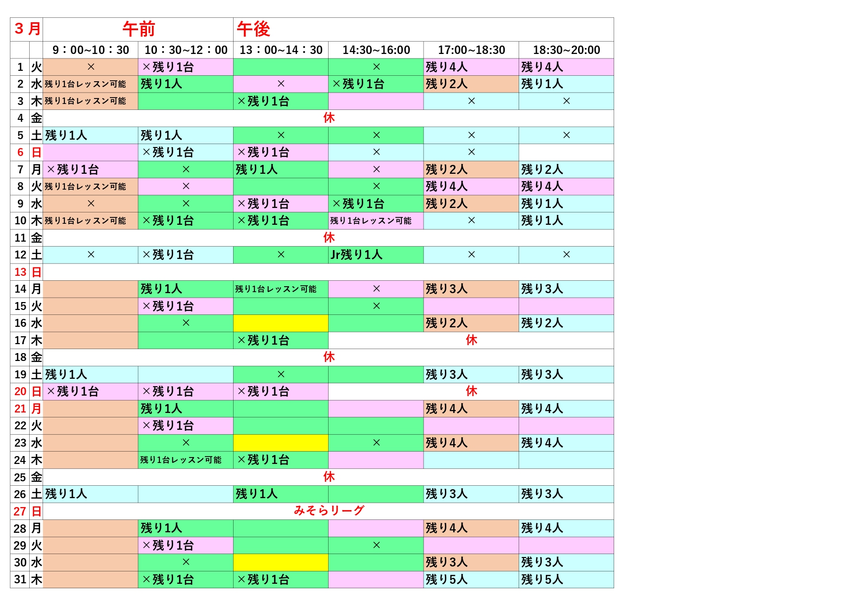
Task: Select 'Jr残り1人' cell on the 12th
Action: (356, 255)
